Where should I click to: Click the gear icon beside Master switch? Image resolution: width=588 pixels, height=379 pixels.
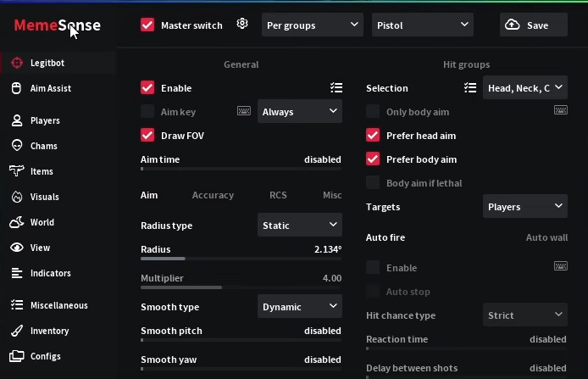[x=242, y=25]
